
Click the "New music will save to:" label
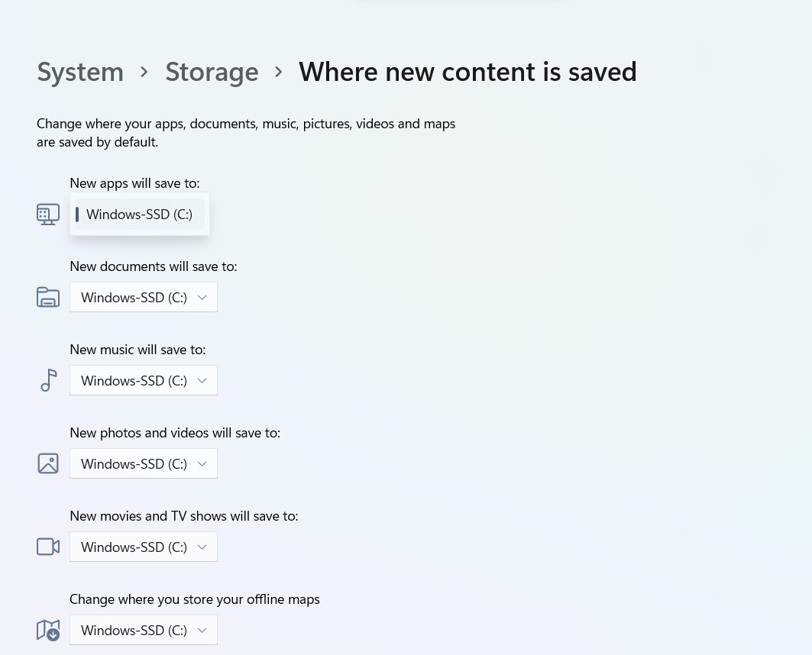click(x=137, y=350)
